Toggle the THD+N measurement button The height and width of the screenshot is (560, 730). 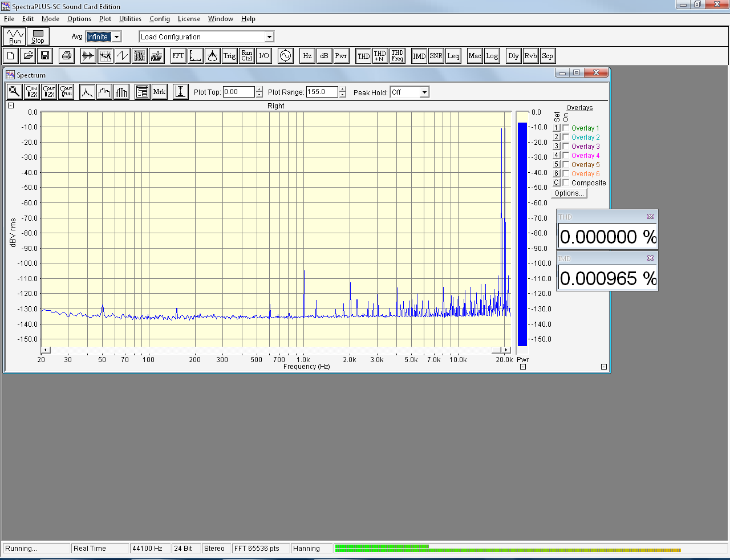point(380,56)
